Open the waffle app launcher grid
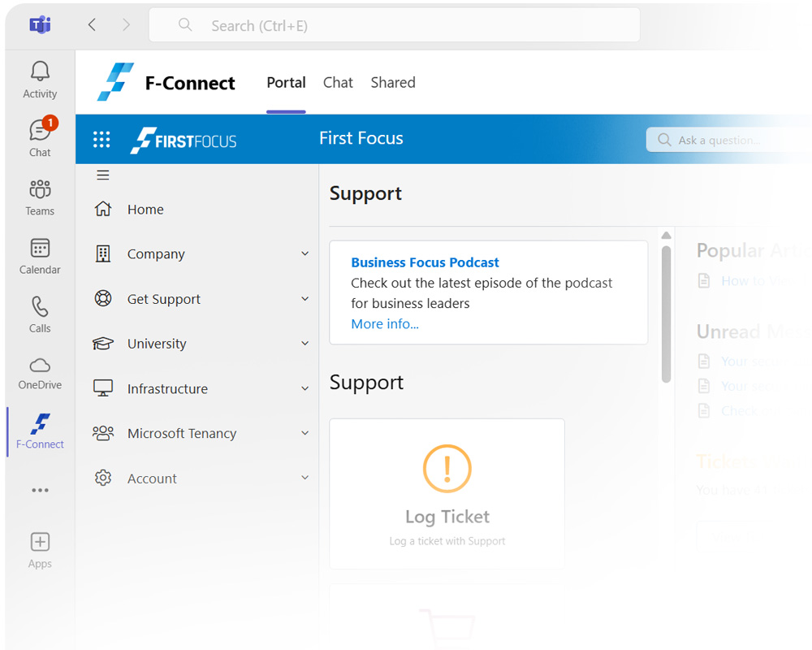 [x=101, y=139]
